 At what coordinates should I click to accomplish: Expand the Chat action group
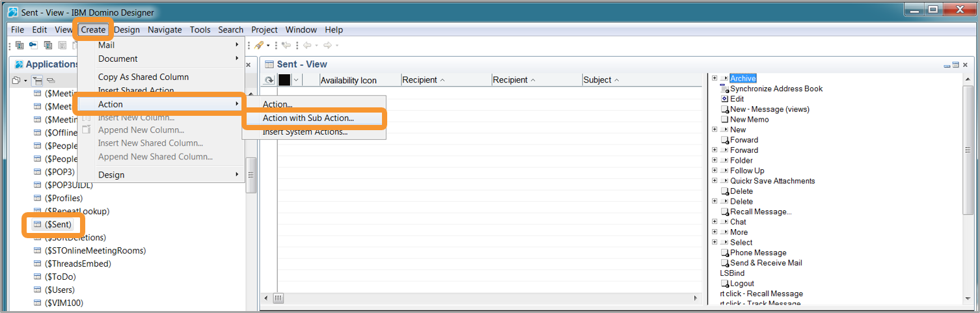(x=715, y=222)
